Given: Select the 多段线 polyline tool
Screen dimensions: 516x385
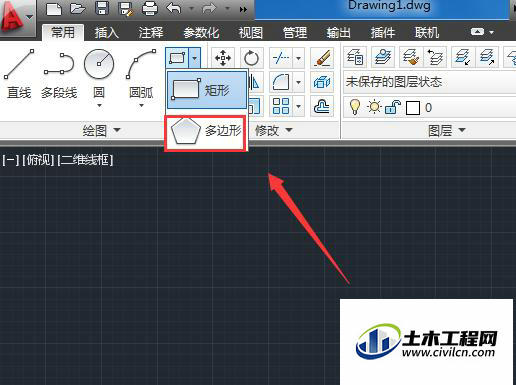Looking at the screenshot, I should (59, 74).
